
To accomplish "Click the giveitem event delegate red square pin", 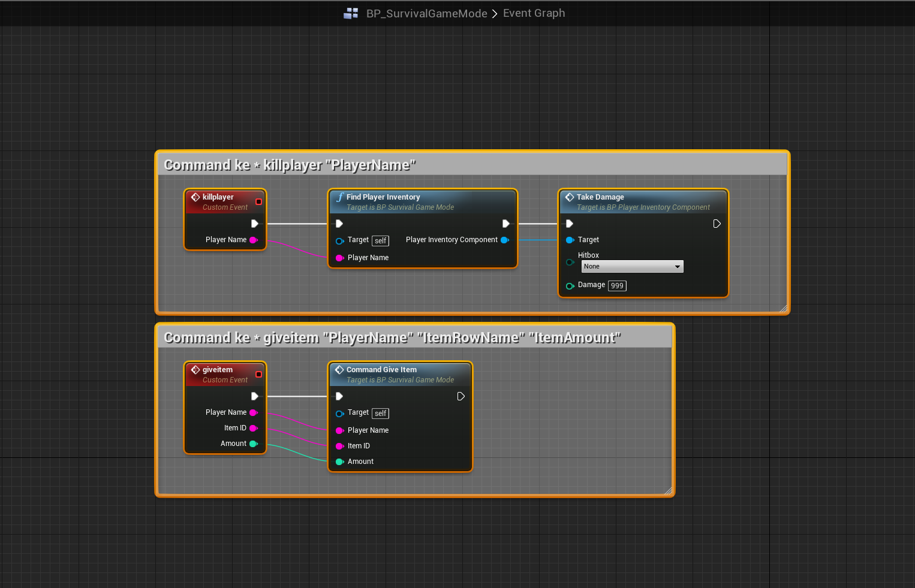I will coord(259,375).
